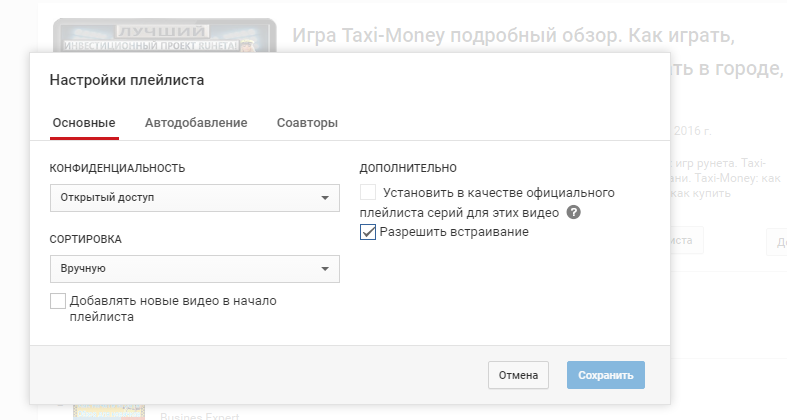Check the official series playlist option

368,192
